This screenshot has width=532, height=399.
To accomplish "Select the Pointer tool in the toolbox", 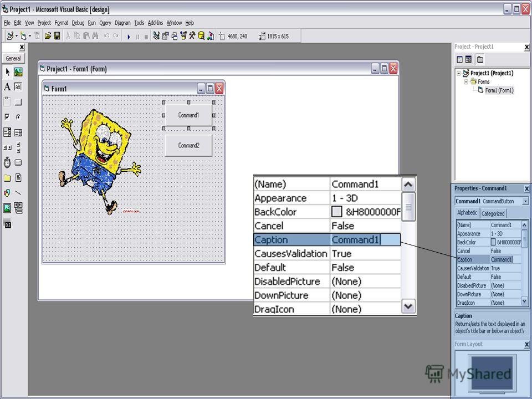I will 7,72.
